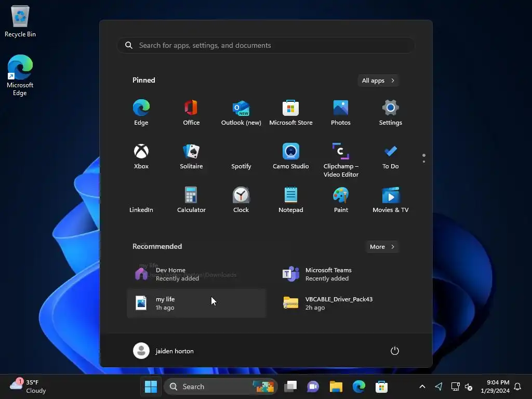
Task: Open Task View on the taskbar
Action: point(290,387)
